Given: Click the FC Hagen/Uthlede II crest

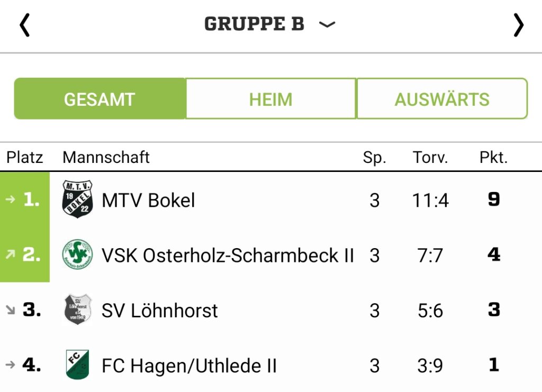Looking at the screenshot, I should [x=77, y=364].
